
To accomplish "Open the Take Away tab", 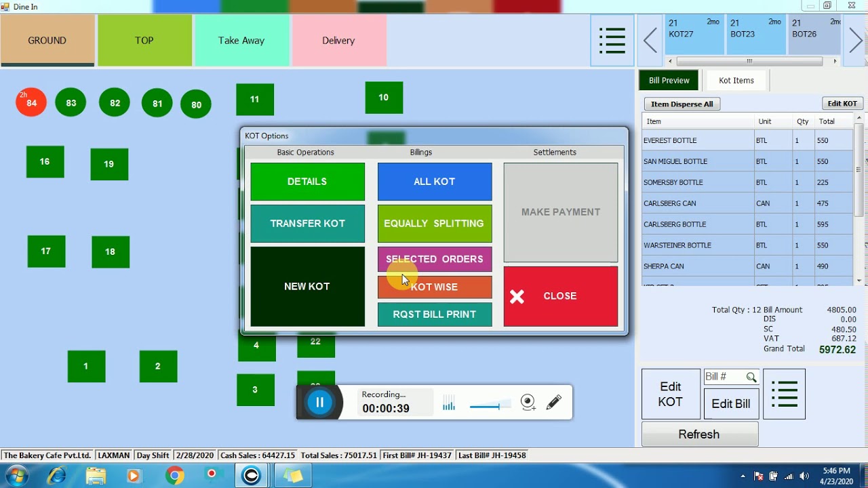I will point(241,41).
